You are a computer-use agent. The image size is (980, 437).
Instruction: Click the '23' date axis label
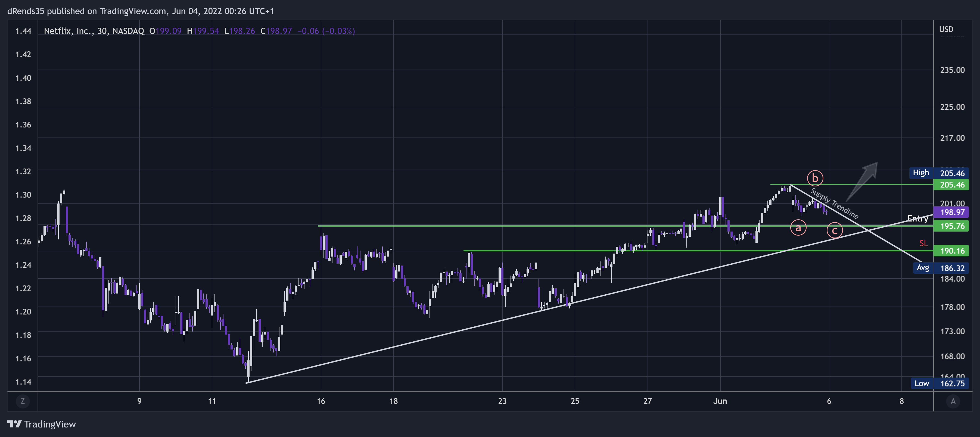click(502, 401)
